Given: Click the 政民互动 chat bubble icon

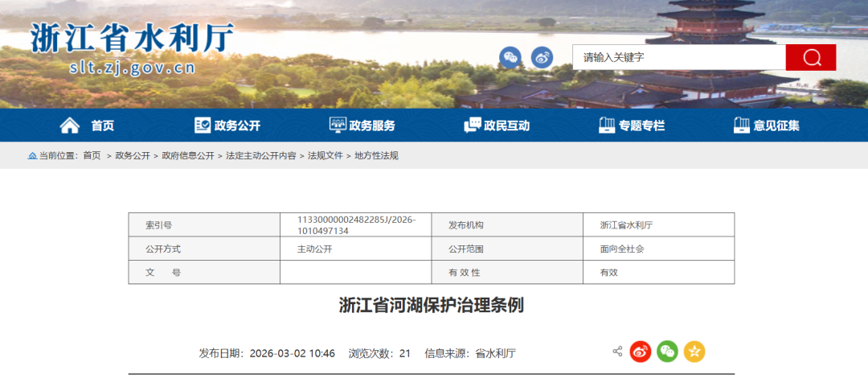Looking at the screenshot, I should 473,126.
